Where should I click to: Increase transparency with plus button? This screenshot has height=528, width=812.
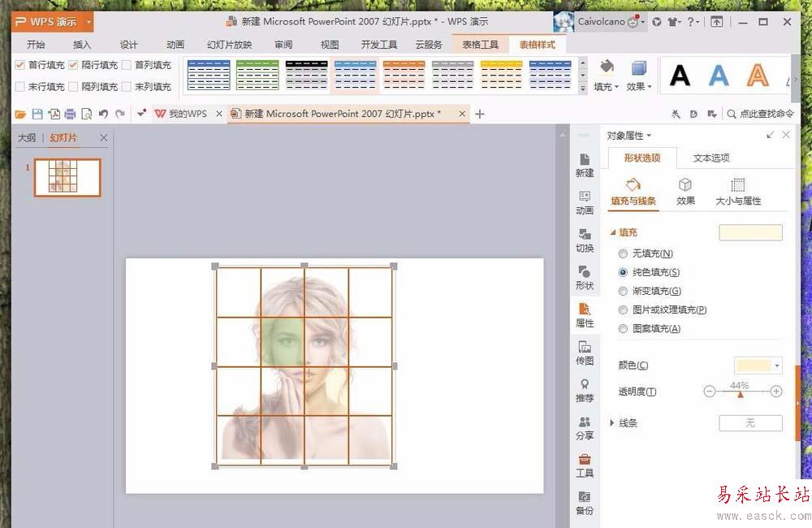(x=775, y=392)
